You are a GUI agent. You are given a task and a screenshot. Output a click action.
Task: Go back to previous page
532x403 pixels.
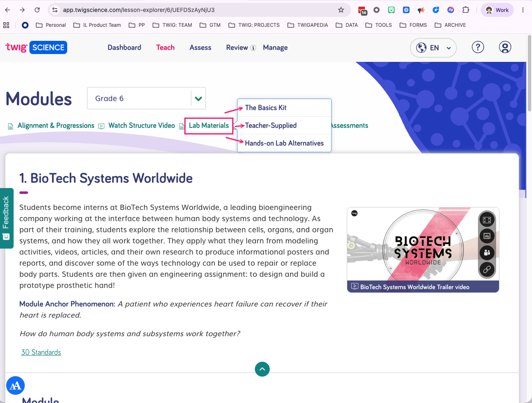pyautogui.click(x=7, y=10)
